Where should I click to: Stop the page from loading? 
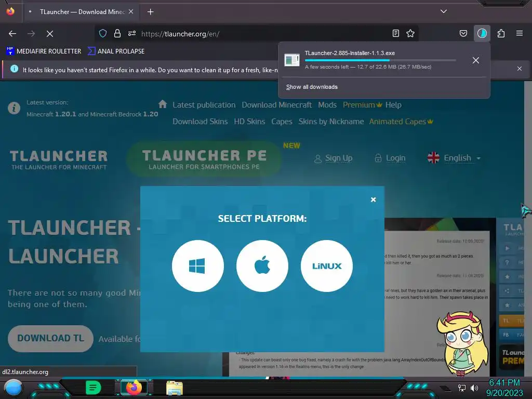pyautogui.click(x=50, y=34)
